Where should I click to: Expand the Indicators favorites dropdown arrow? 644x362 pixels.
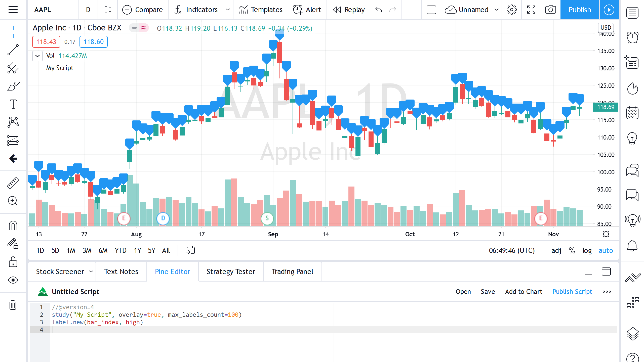228,10
